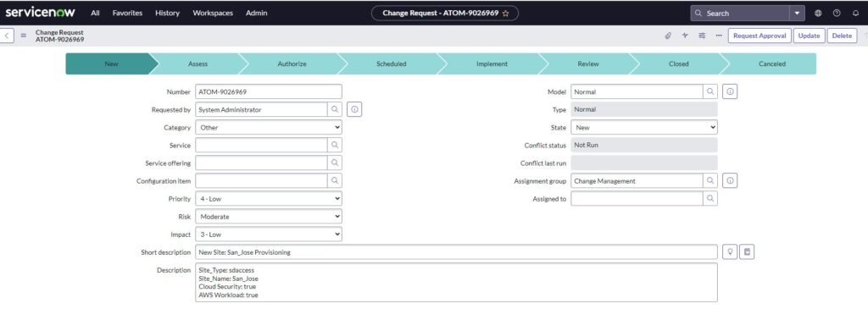Look up Assignment group with magnifier icon
This screenshot has height=309, width=868.
pos(710,181)
